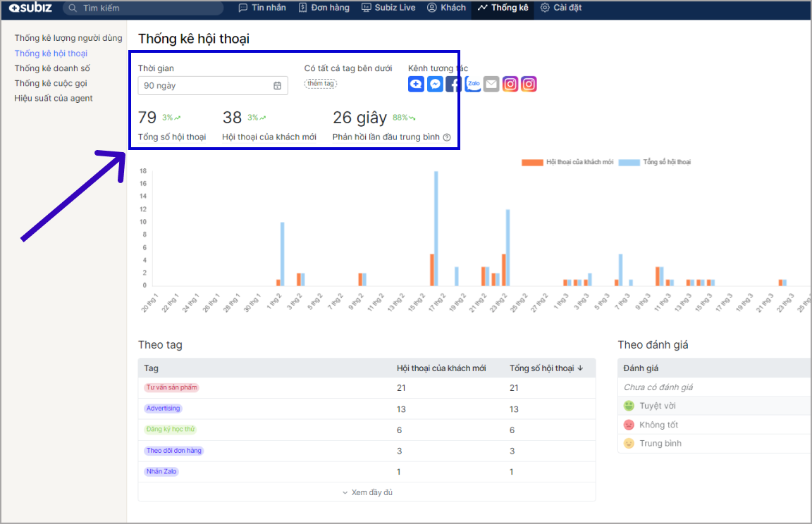812x524 pixels.
Task: Click the thêm tag button
Action: (321, 83)
